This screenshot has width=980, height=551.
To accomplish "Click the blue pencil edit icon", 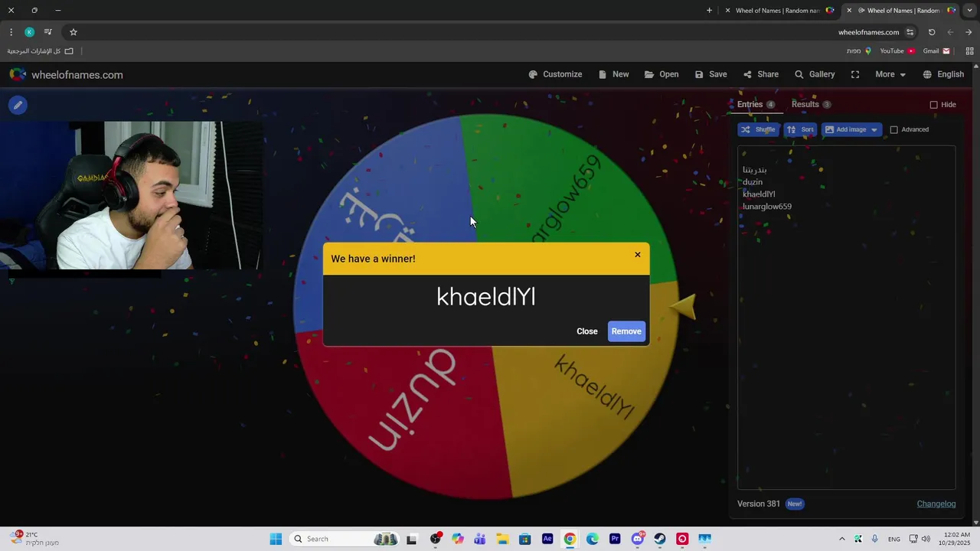I will [18, 105].
